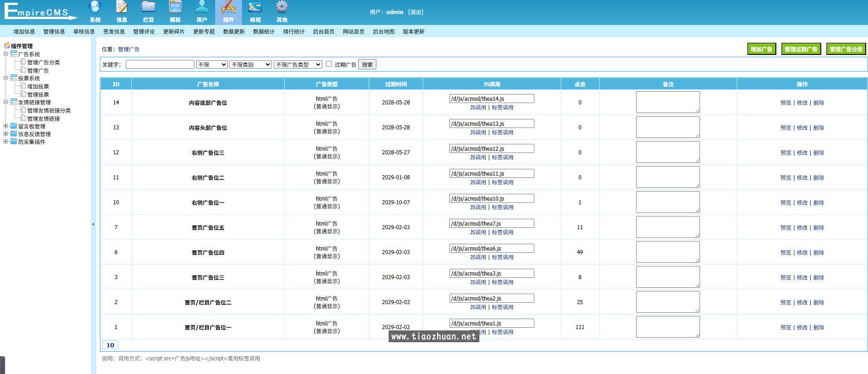Open the 商城 shop icon
Image resolution: width=868 pixels, height=374 pixels.
pyautogui.click(x=255, y=8)
